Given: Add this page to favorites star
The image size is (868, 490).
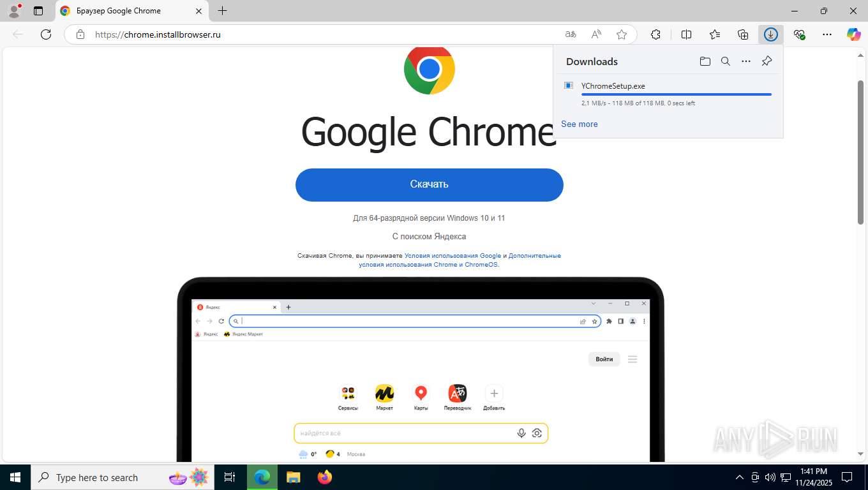Looking at the screenshot, I should pos(622,34).
